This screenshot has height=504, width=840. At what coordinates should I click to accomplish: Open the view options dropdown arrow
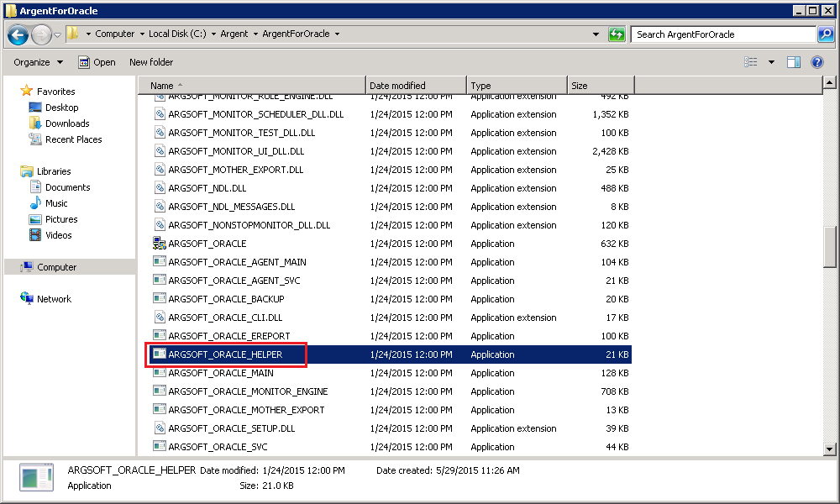771,62
